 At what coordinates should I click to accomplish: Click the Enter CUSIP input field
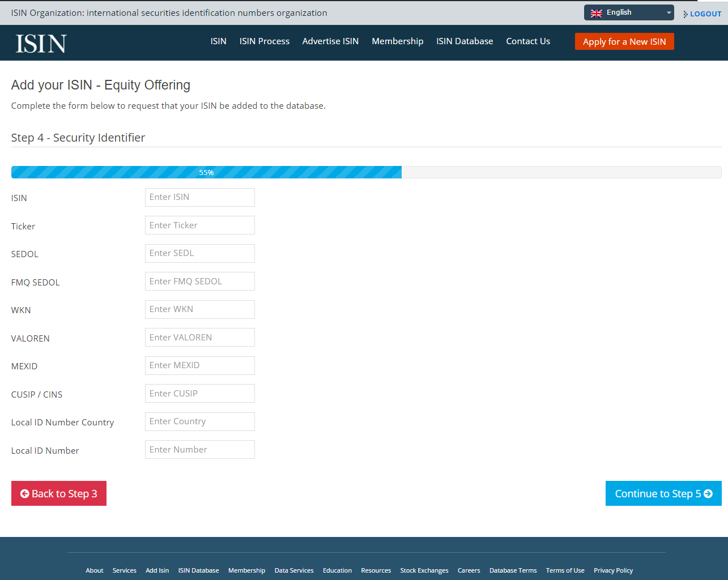199,393
